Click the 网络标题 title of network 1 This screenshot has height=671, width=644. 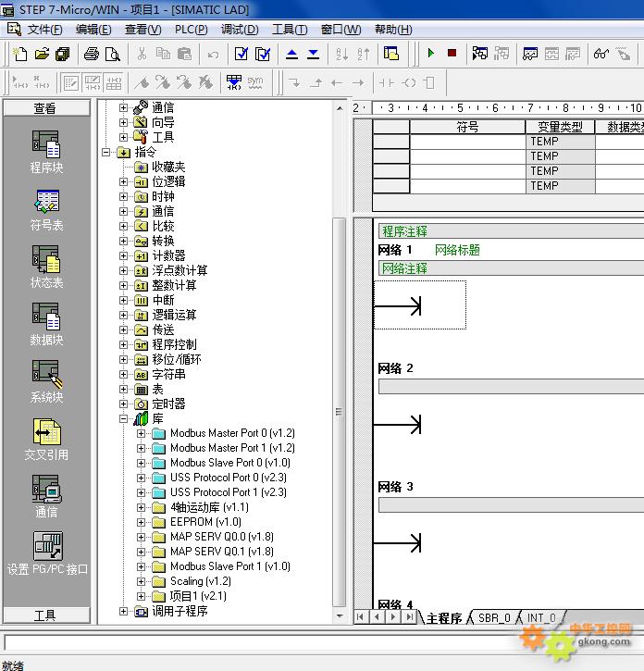[457, 250]
